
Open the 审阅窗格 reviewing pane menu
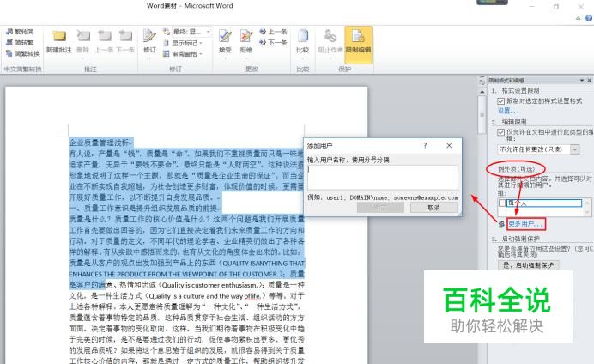[x=184, y=54]
